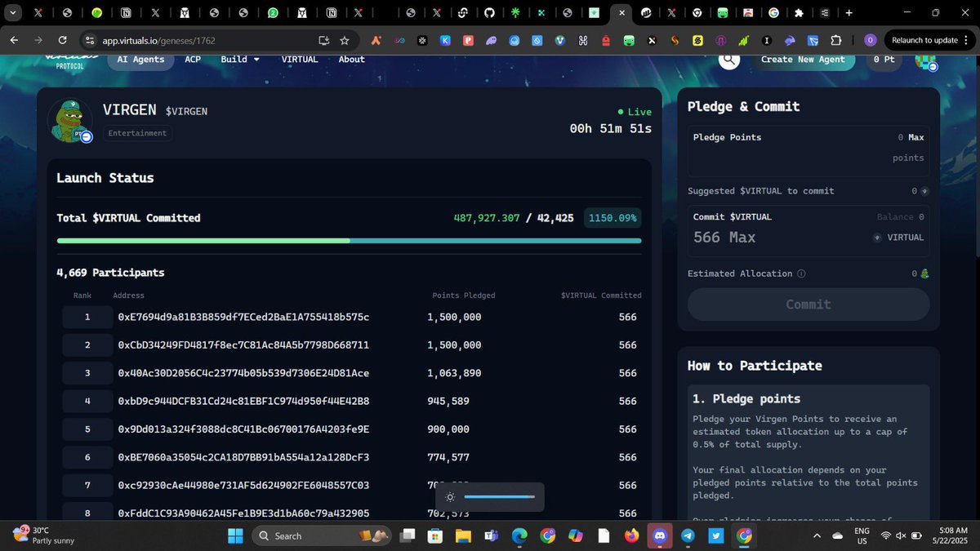The height and width of the screenshot is (551, 980).
Task: Open the About nav item
Action: click(x=352, y=59)
